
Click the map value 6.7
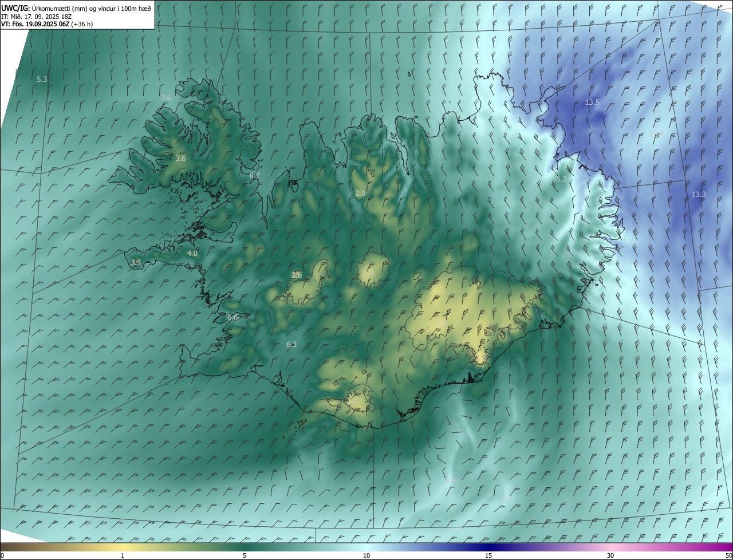coord(255,175)
